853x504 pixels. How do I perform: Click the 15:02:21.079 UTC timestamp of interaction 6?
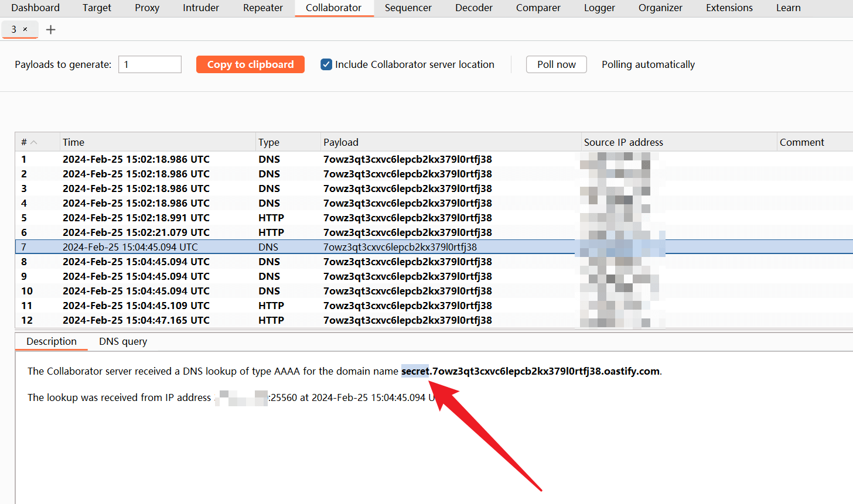coord(136,232)
